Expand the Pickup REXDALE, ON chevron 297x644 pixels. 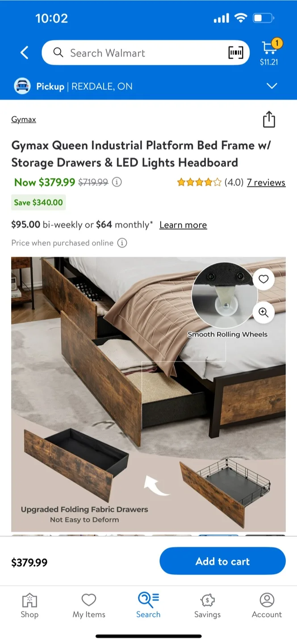pyautogui.click(x=272, y=86)
